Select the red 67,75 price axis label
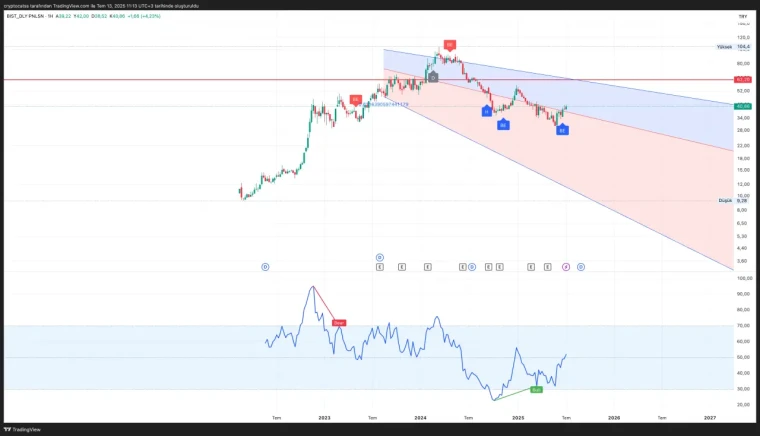Screen dimensions: 760x436 coord(743,79)
